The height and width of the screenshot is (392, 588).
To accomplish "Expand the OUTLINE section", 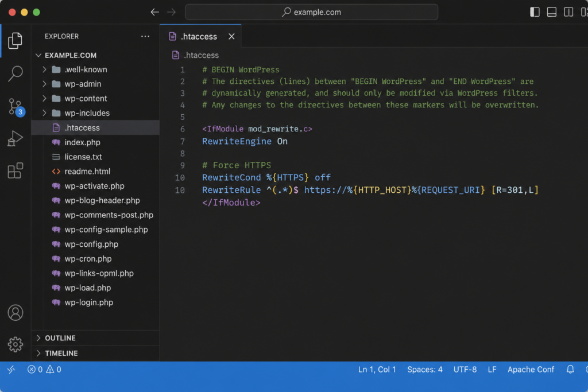I will click(96, 338).
